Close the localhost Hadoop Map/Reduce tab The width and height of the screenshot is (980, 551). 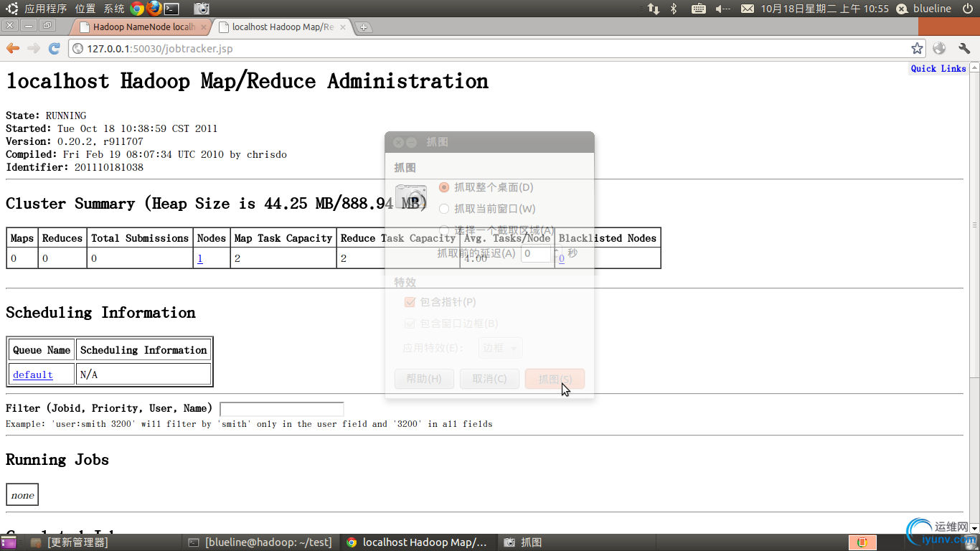point(344,27)
